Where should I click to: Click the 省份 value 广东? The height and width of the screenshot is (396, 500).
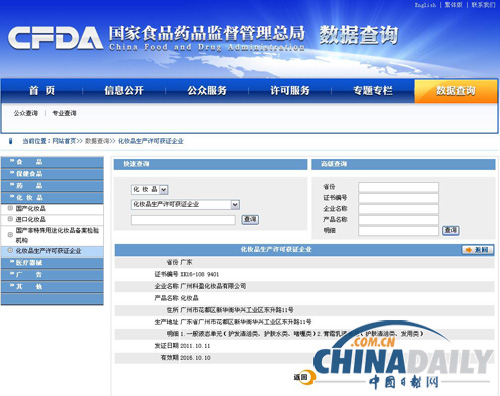click(186, 262)
